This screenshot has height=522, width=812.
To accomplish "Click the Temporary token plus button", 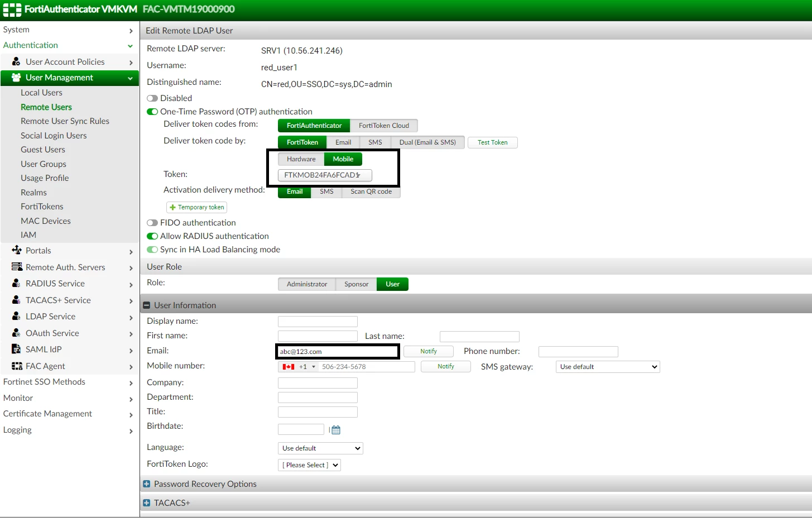I will [x=196, y=207].
